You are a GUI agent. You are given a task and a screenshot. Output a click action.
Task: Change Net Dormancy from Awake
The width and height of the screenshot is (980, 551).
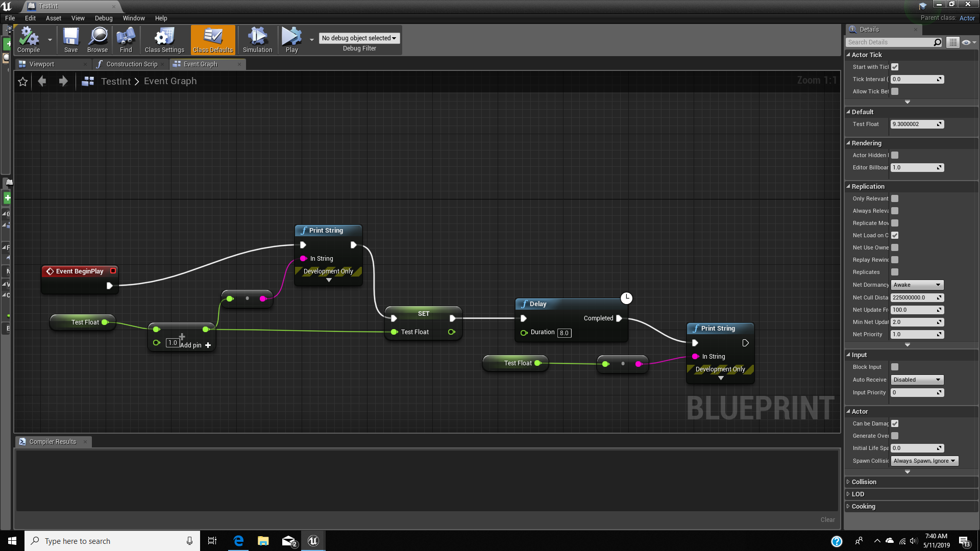(917, 285)
